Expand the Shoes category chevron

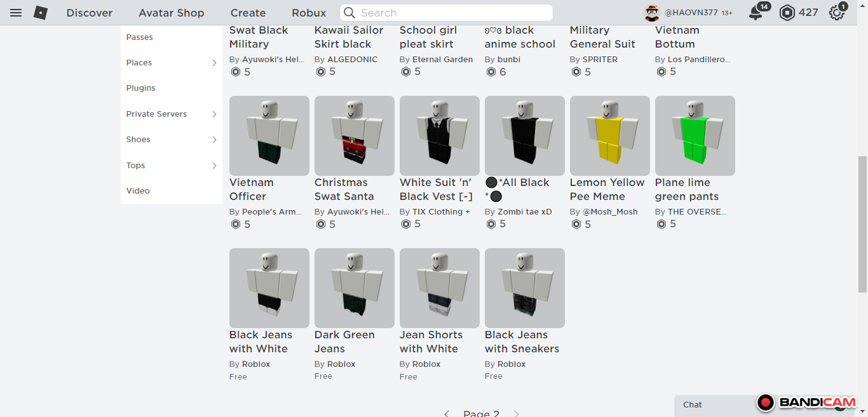pyautogui.click(x=214, y=140)
